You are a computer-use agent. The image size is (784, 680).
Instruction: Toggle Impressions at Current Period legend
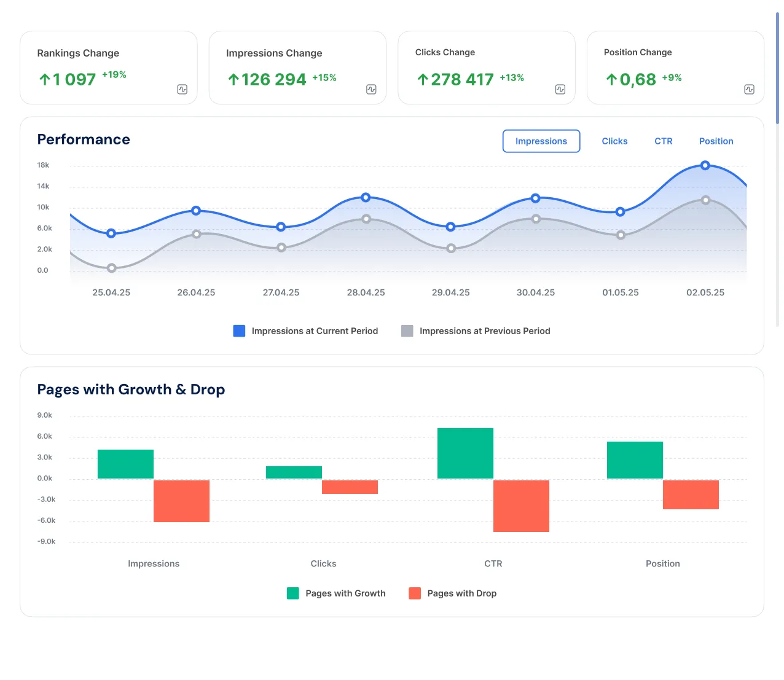pos(305,331)
